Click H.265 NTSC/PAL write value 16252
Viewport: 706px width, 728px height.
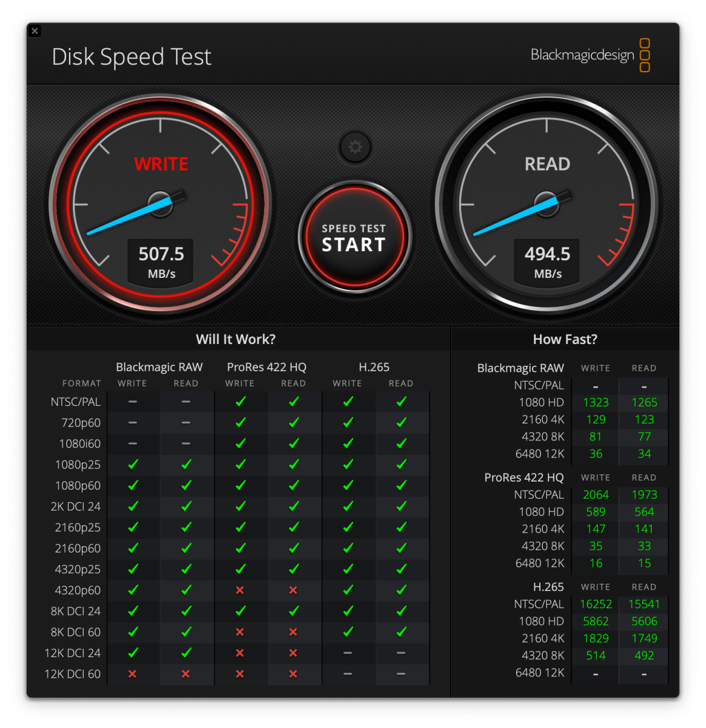coord(596,604)
